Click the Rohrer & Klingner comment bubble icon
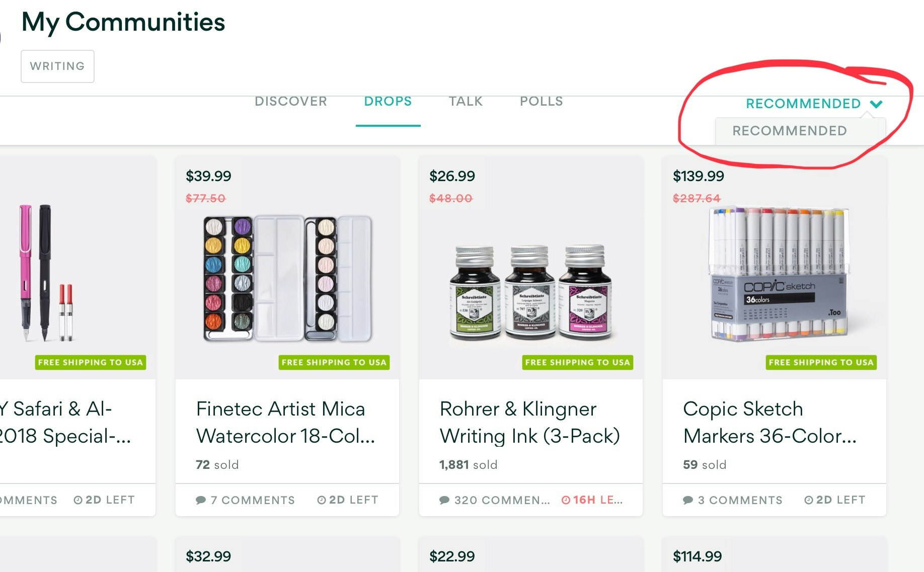The height and width of the screenshot is (572, 924). click(x=444, y=500)
